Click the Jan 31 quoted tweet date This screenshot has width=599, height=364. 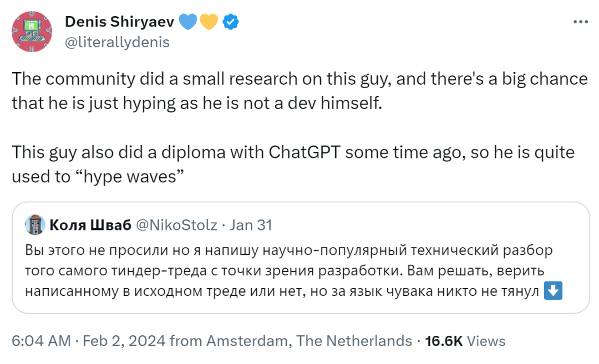click(251, 225)
